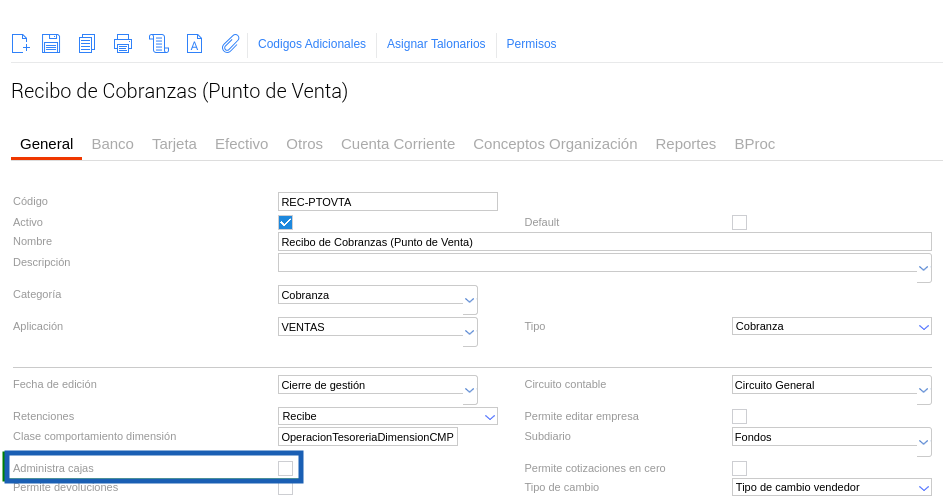Enable the Default checkbox
Image resolution: width=943 pixels, height=502 pixels.
(739, 222)
